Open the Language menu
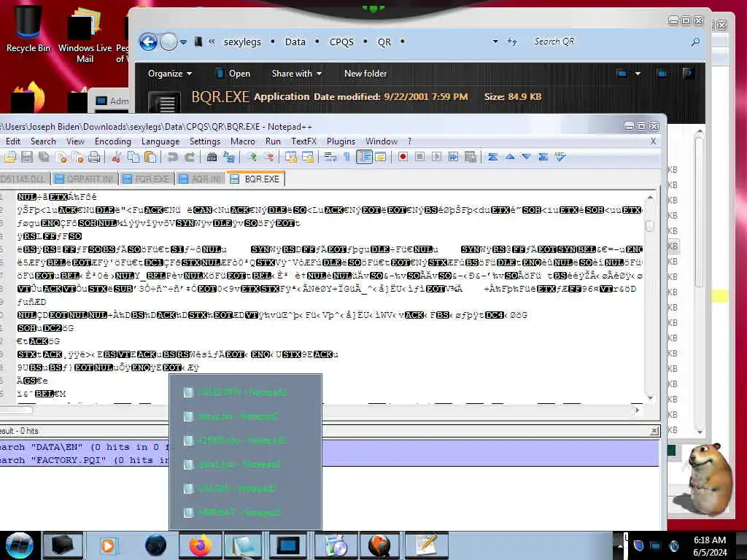Screen dimensions: 747x560 (160, 141)
